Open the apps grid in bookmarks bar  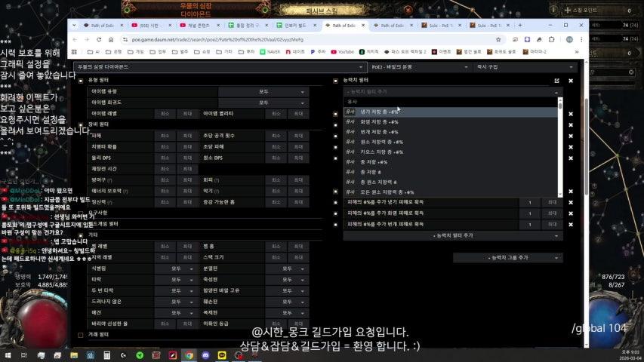pyautogui.click(x=74, y=52)
